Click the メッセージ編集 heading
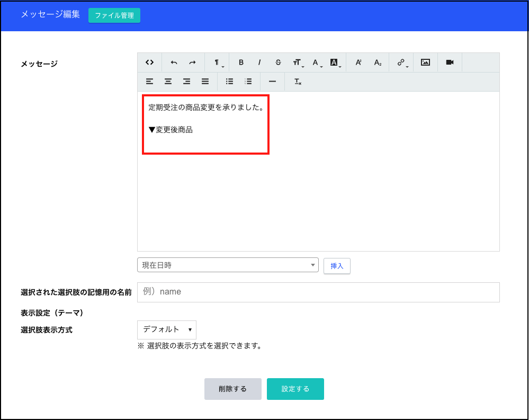This screenshot has height=420, width=529. [x=50, y=14]
